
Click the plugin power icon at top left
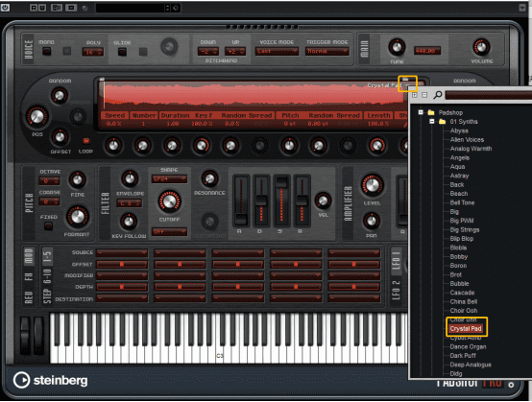click(5, 7)
